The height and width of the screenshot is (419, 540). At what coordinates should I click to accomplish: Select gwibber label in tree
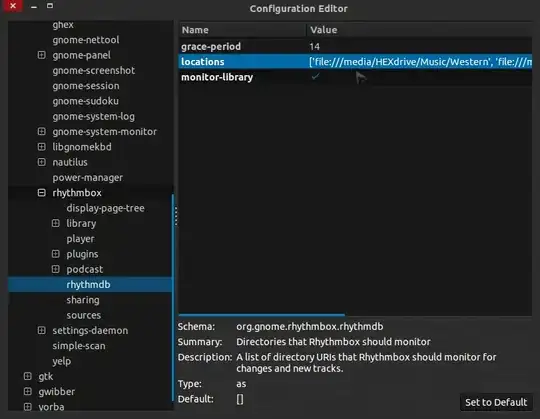click(x=56, y=391)
